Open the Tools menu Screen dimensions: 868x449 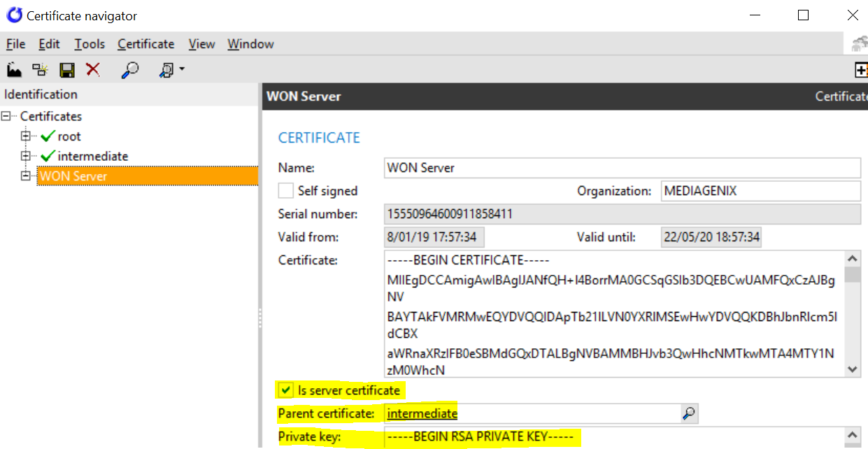(x=90, y=44)
